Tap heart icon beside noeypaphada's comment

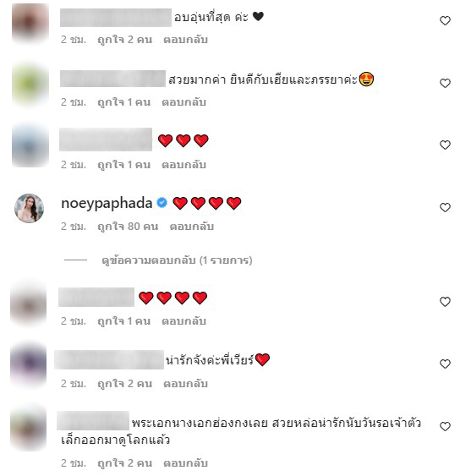[445, 208]
